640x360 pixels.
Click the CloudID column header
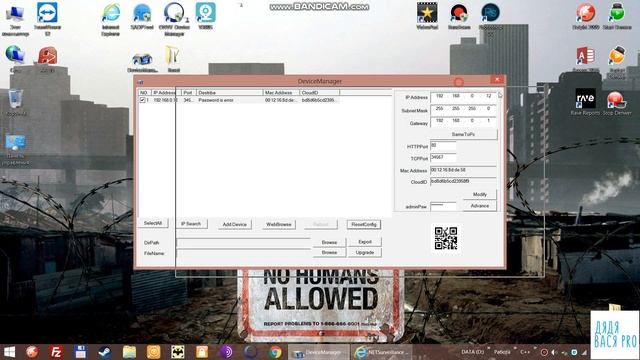point(319,93)
